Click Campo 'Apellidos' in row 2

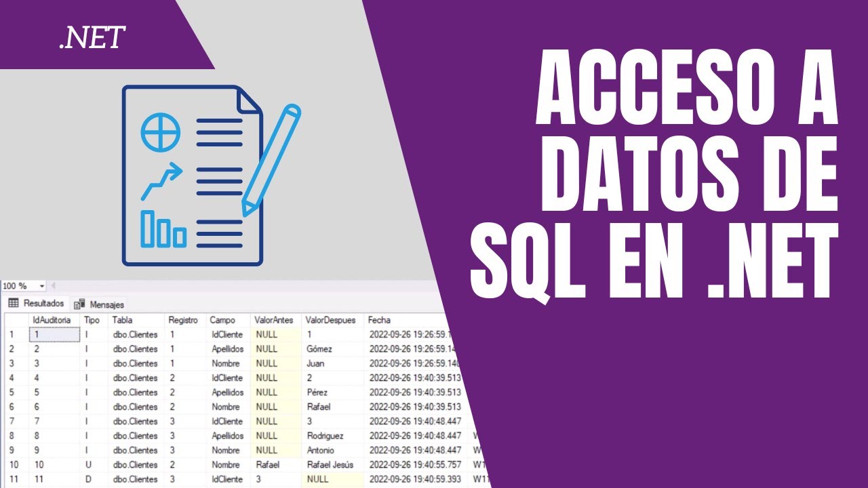tap(228, 349)
